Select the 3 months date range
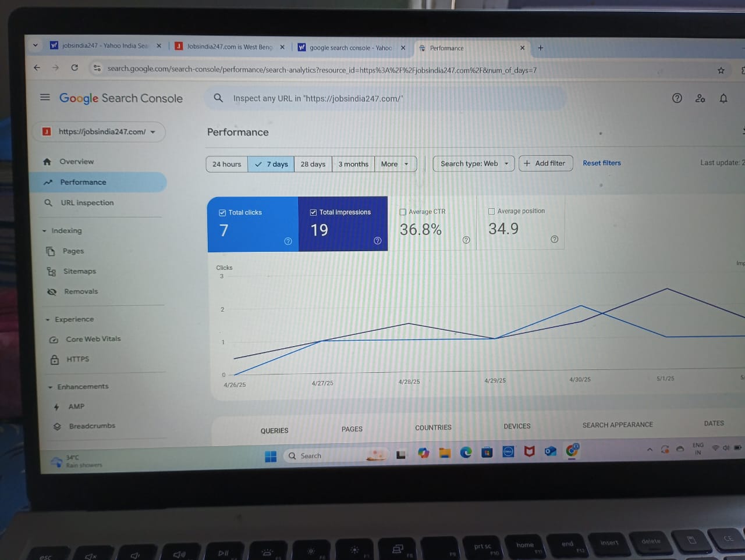The image size is (745, 560). (x=353, y=164)
